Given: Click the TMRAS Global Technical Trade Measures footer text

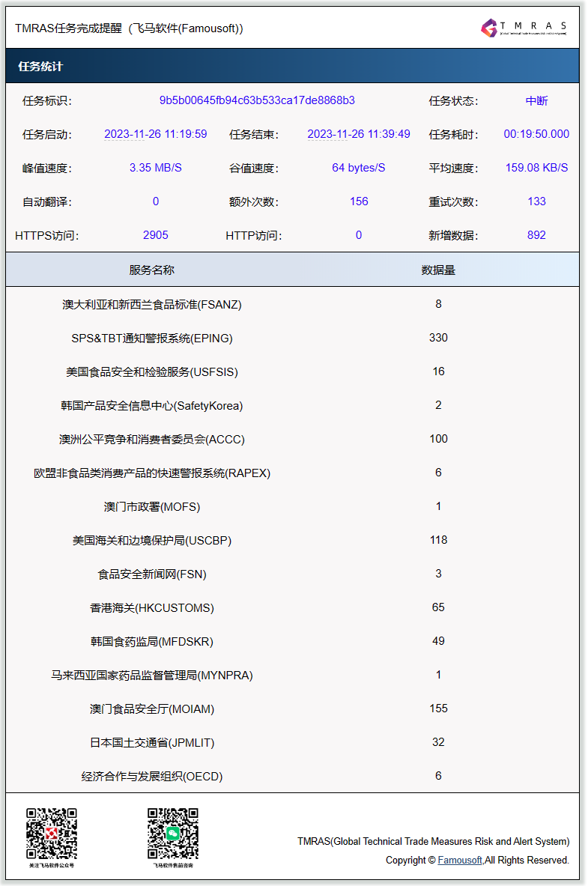Looking at the screenshot, I should click(434, 841).
